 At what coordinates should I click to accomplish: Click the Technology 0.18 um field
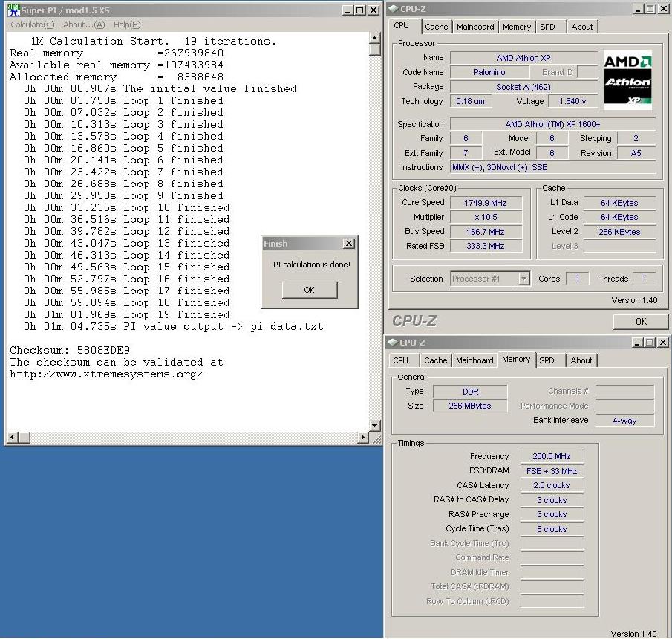click(x=471, y=101)
